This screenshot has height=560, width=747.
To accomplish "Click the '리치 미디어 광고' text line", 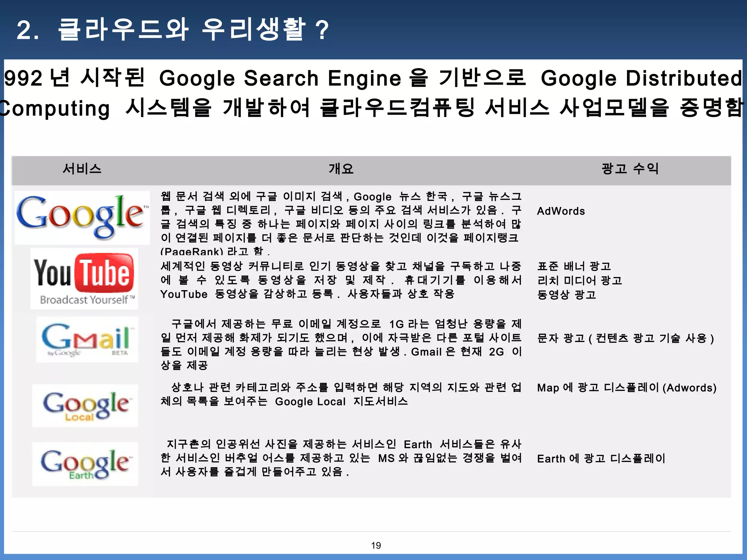I will 580,280.
